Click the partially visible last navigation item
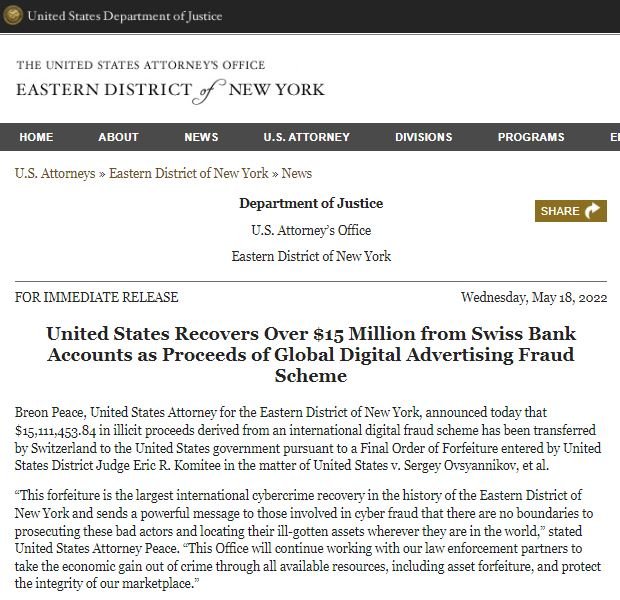Screen dimensions: 620x600 point(614,137)
